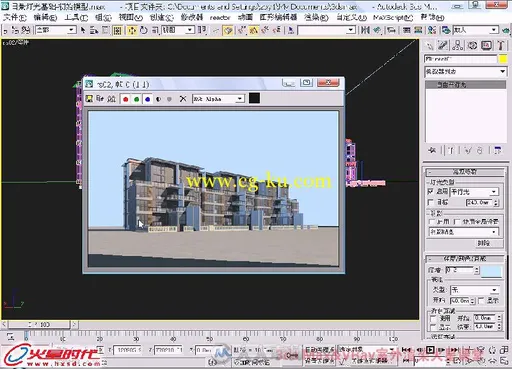Toggle alpha channel display icon
This screenshot has height=369, width=512.
pos(158,99)
